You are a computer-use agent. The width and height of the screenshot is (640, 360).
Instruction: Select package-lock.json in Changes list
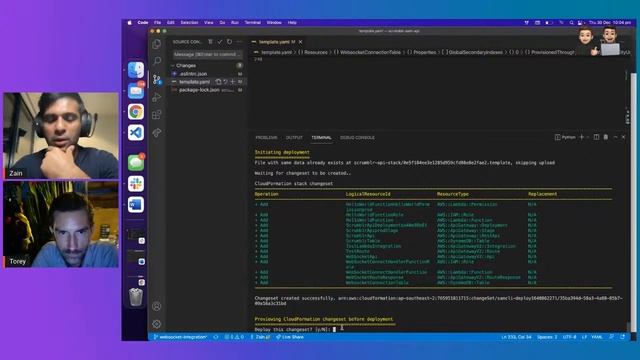199,90
